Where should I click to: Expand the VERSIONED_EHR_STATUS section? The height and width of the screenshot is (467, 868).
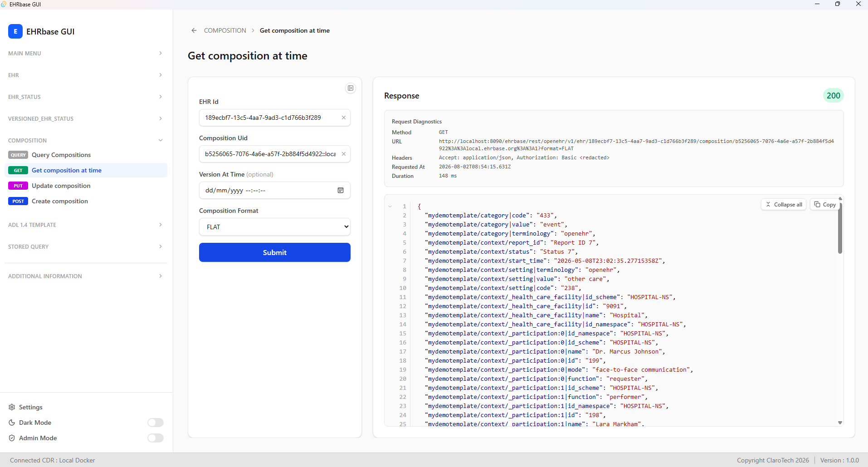click(x=86, y=118)
